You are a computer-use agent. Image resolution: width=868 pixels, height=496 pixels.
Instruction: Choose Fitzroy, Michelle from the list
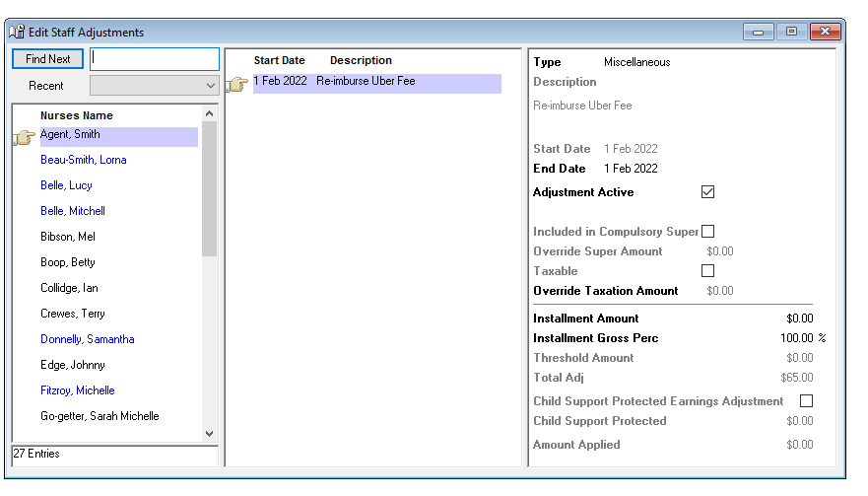click(x=78, y=390)
